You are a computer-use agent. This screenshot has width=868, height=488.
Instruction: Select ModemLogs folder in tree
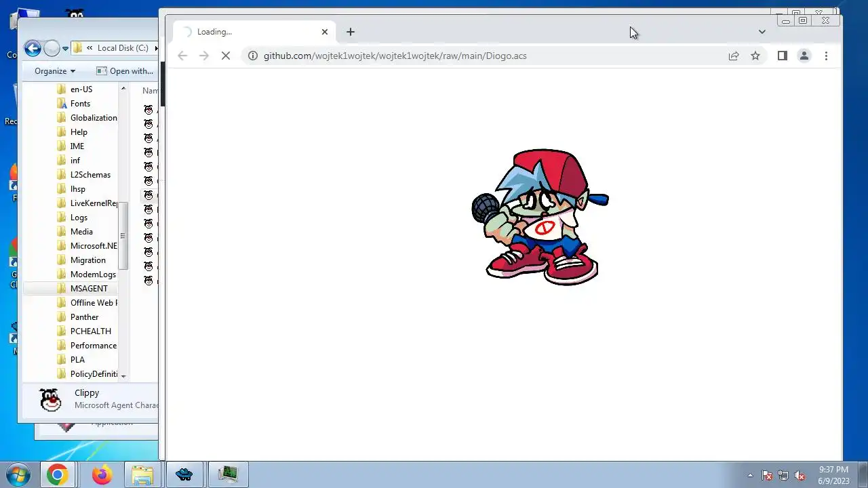pos(93,274)
